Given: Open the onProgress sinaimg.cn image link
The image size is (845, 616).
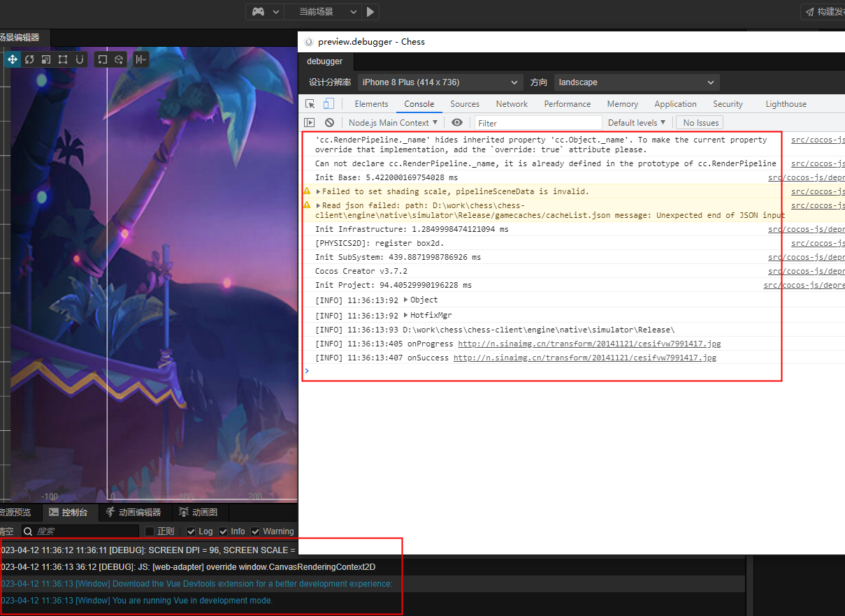Looking at the screenshot, I should (589, 344).
